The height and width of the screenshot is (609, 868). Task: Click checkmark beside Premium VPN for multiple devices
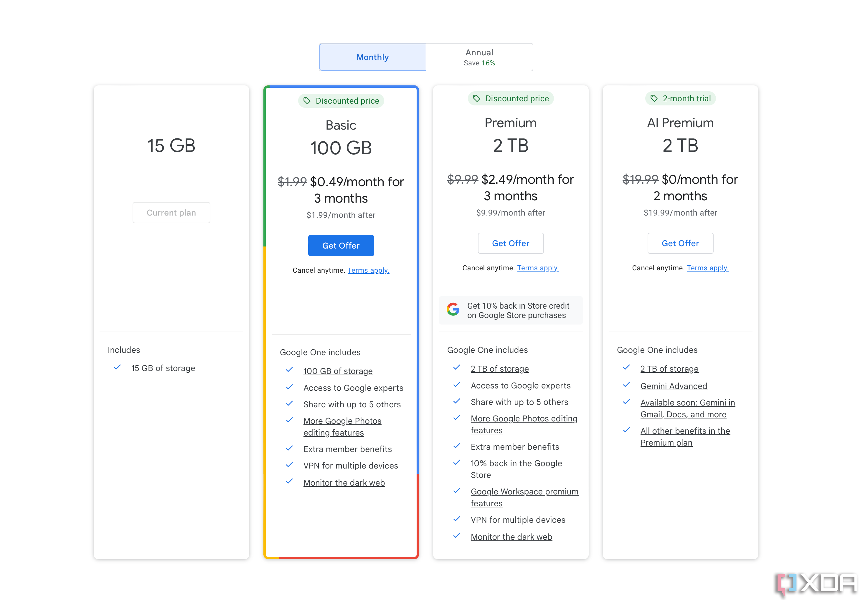click(457, 519)
